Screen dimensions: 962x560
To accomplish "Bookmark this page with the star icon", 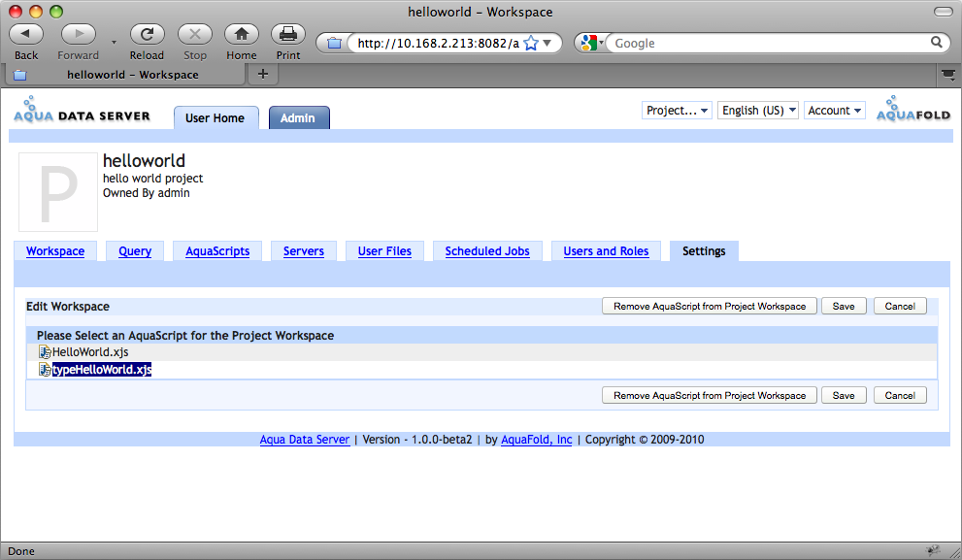I will coord(531,43).
